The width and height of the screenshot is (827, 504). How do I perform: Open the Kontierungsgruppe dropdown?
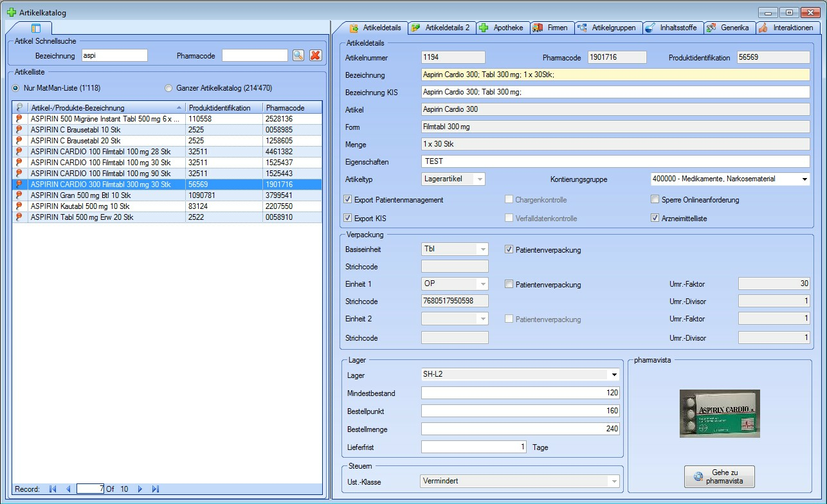coord(804,179)
